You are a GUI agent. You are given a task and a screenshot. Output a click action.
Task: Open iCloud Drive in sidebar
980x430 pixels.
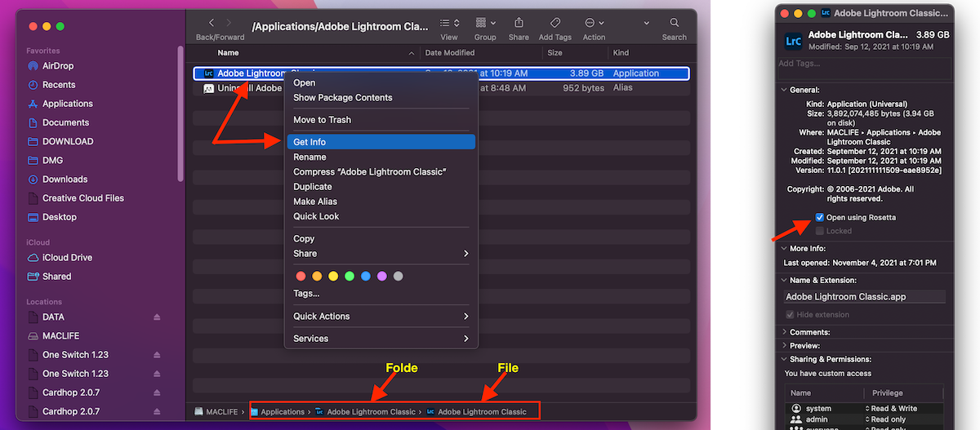[67, 258]
